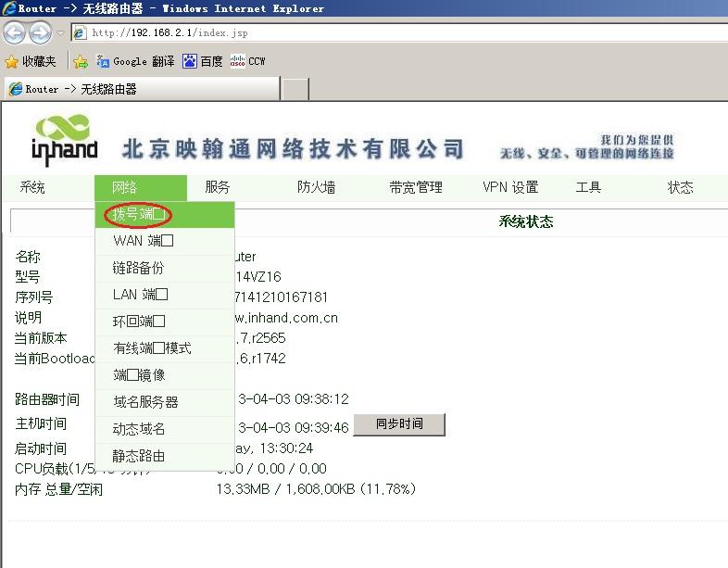The image size is (728, 568).
Task: Open a new blank browser tab
Action: (x=295, y=89)
